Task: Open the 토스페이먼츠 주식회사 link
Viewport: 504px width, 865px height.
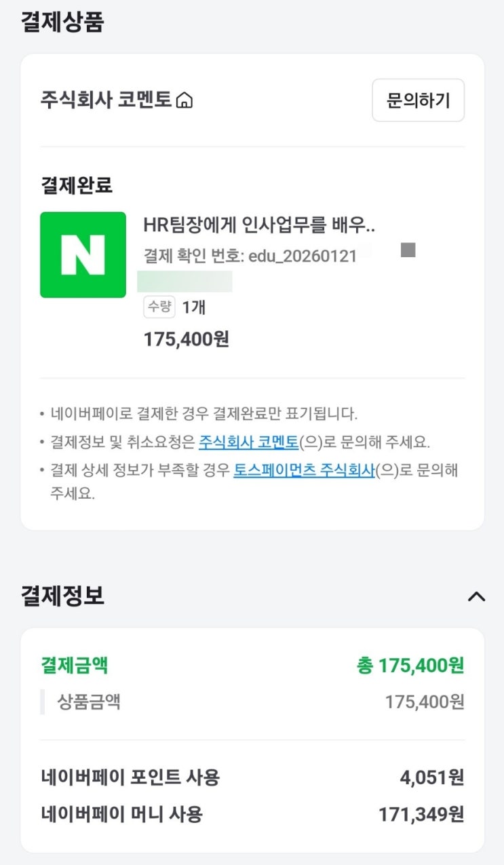Action: point(304,470)
